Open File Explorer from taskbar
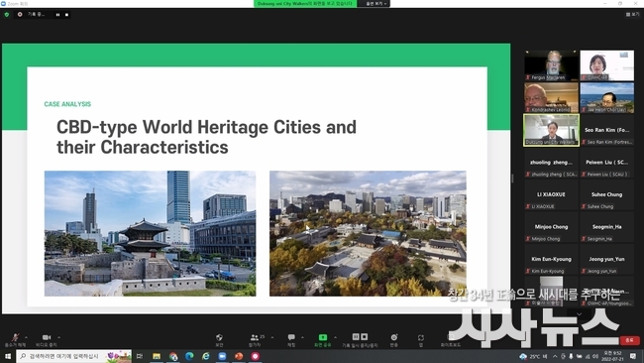The image size is (644, 363). [x=157, y=356]
